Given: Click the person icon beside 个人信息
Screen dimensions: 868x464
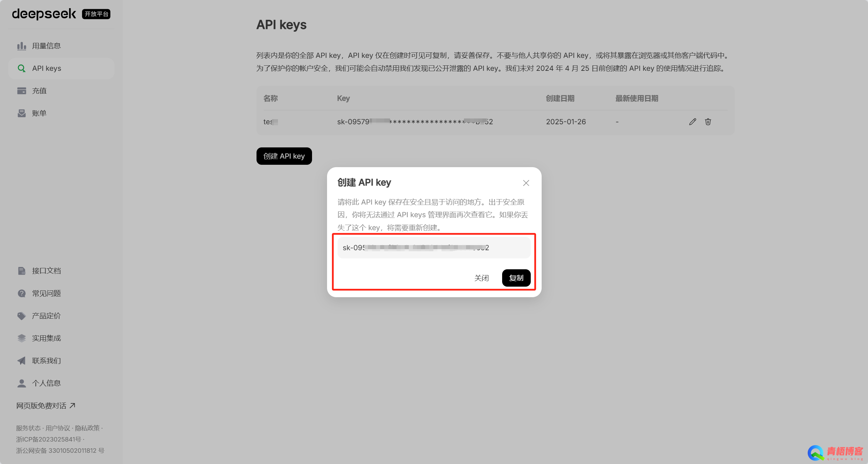Looking at the screenshot, I should 21,383.
